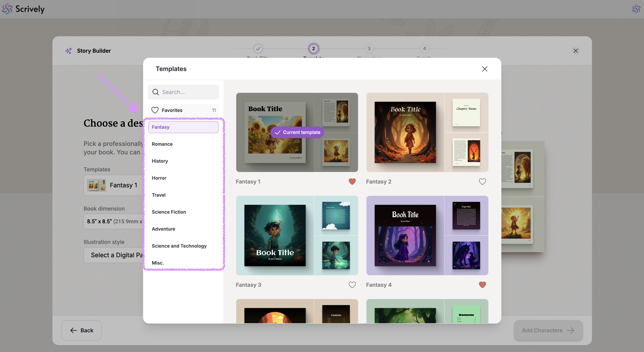The height and width of the screenshot is (352, 644).
Task: Select the Fantasy 3 template thumbnail
Action: 297,235
